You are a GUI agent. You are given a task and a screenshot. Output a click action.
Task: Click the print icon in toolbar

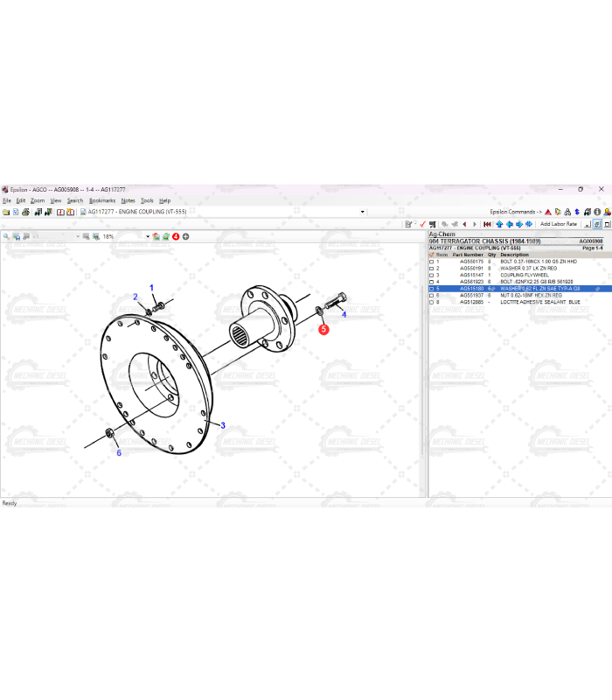click(26, 212)
